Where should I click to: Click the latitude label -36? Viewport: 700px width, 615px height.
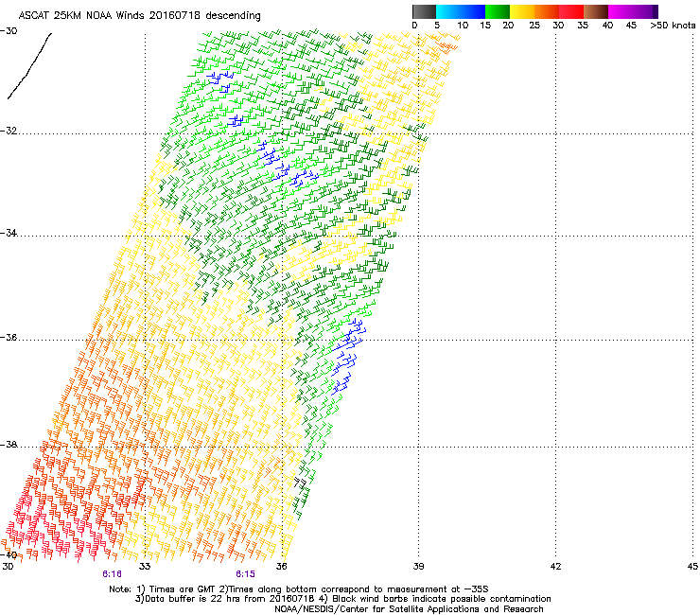[9, 337]
